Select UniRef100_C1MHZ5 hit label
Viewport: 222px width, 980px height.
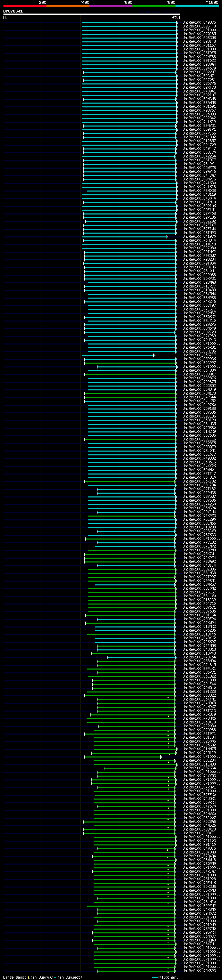(x=199, y=749)
